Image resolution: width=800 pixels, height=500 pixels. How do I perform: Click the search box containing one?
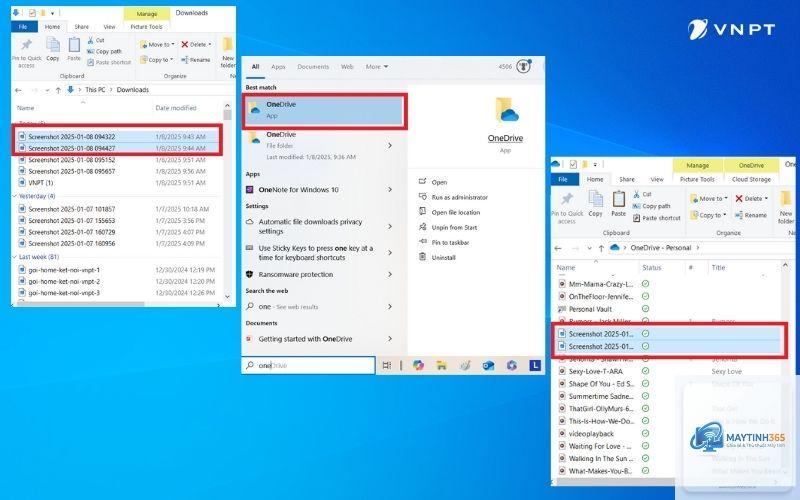tap(308, 365)
